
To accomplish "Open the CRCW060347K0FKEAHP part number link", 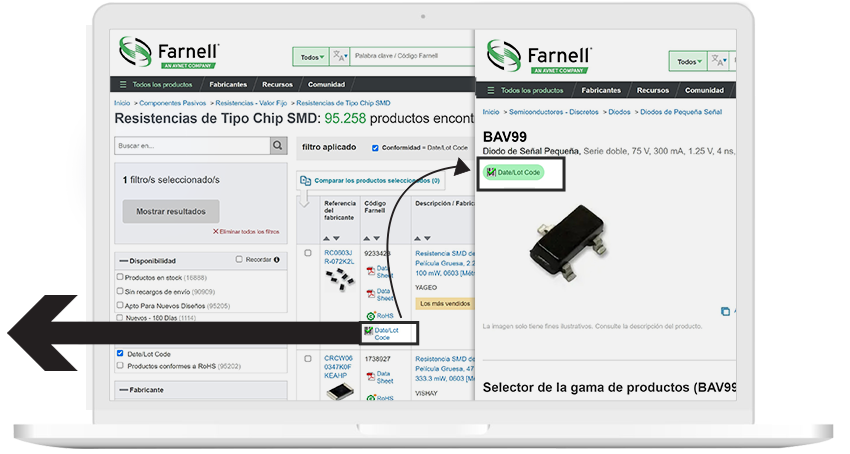I will (338, 367).
